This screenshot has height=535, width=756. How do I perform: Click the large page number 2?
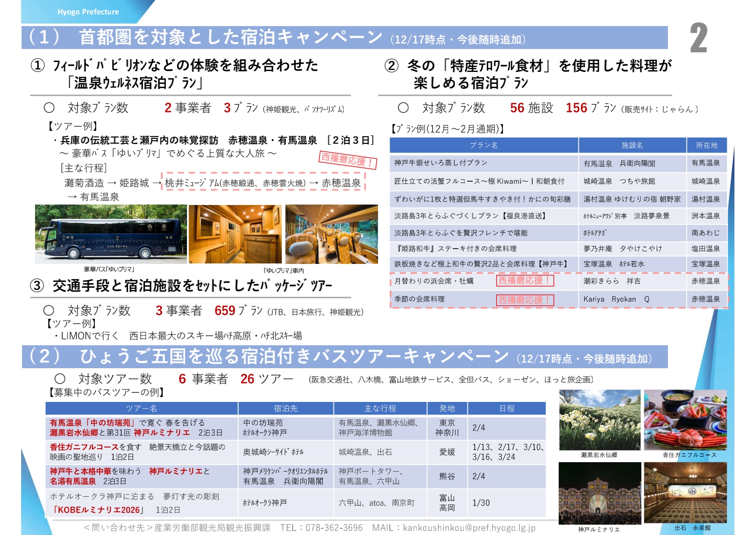click(x=698, y=39)
